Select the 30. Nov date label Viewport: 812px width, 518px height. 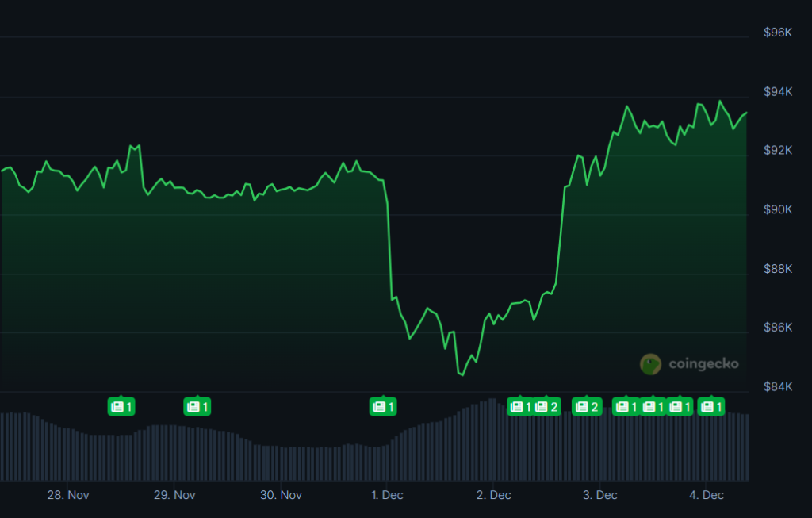pyautogui.click(x=282, y=495)
